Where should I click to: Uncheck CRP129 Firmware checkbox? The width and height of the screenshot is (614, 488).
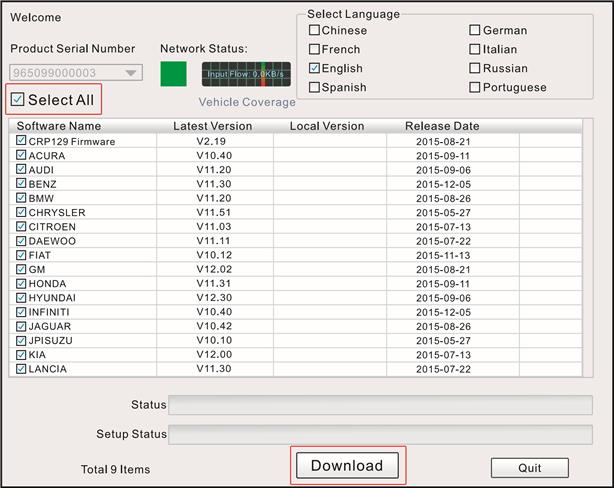pos(21,141)
